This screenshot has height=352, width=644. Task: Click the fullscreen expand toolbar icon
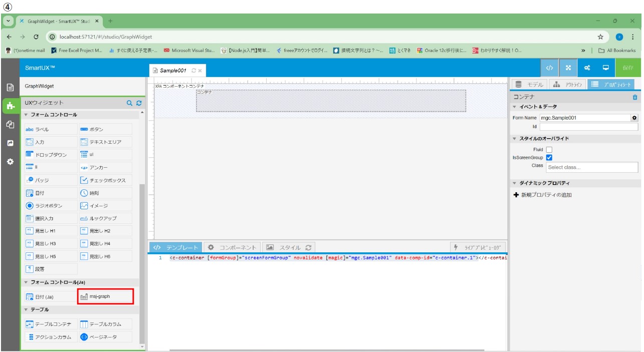tap(568, 68)
